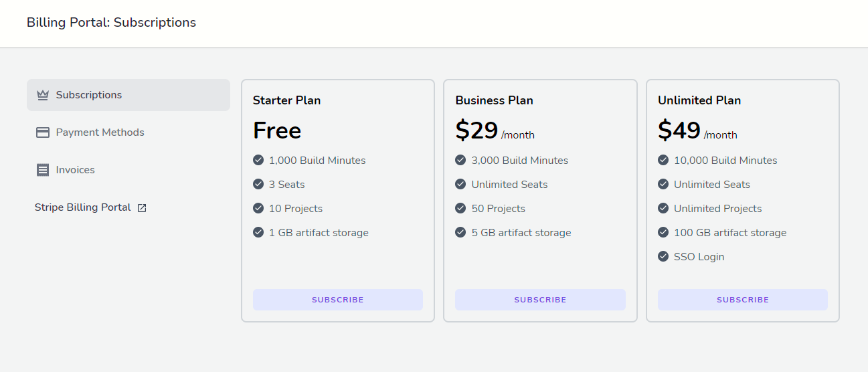Click the $49 price on the Unlimited Plan
This screenshot has width=868, height=372.
tap(679, 130)
